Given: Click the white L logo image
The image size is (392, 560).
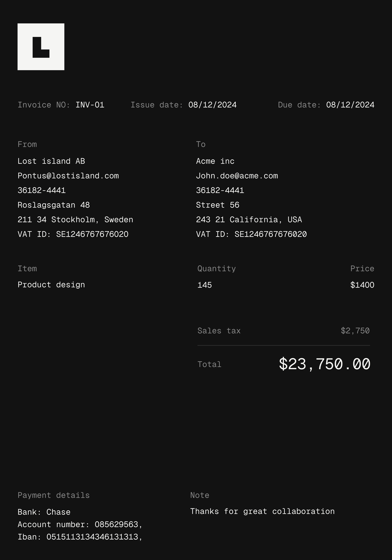Looking at the screenshot, I should (x=41, y=47).
